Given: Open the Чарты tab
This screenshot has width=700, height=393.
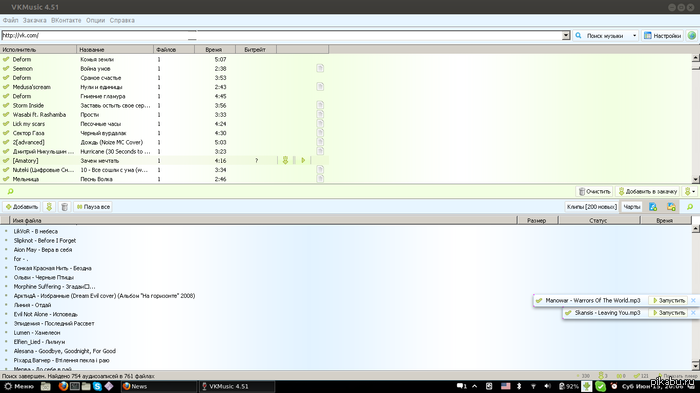Looking at the screenshot, I should click(x=632, y=207).
